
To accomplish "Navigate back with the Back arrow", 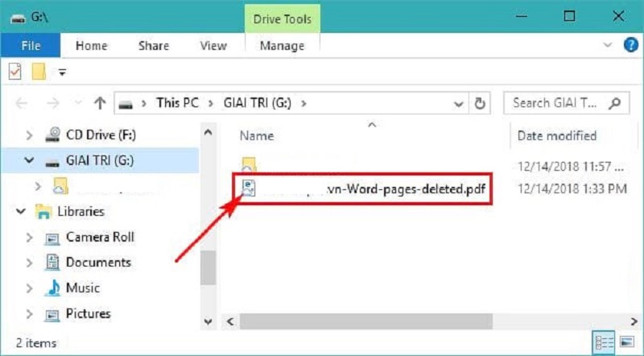I will click(x=23, y=103).
